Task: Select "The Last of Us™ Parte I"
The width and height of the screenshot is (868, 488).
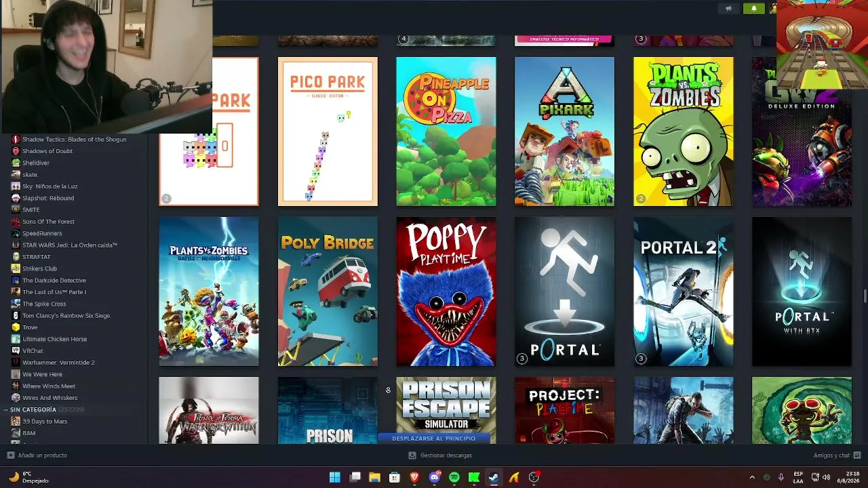Action: [x=54, y=292]
